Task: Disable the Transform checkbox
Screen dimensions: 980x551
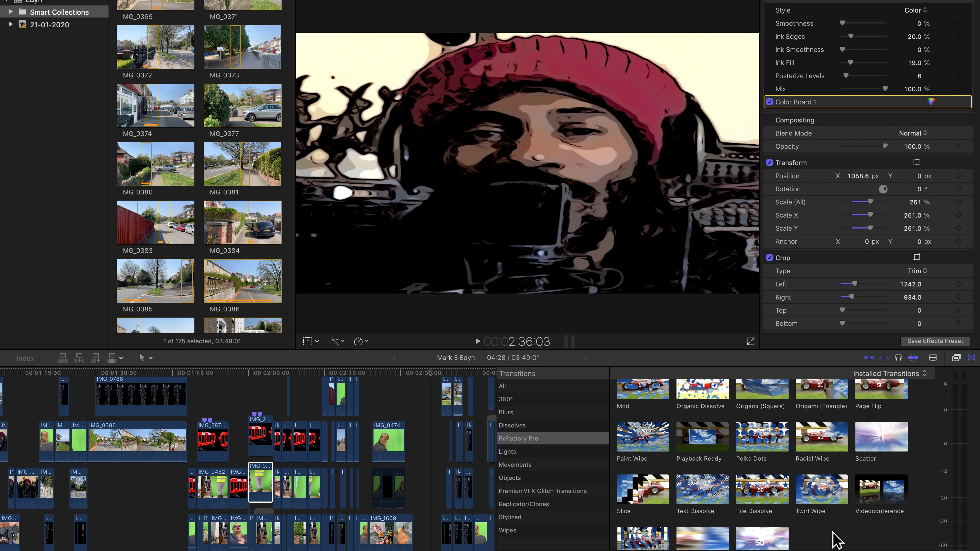Action: [x=770, y=162]
